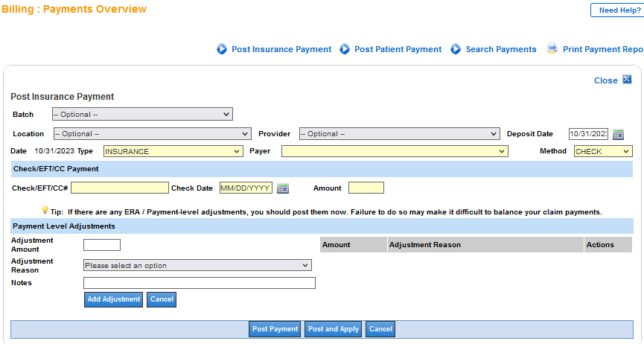Screen dimensions: 644x344
Task: Click the Close X icon
Action: pyautogui.click(x=627, y=80)
